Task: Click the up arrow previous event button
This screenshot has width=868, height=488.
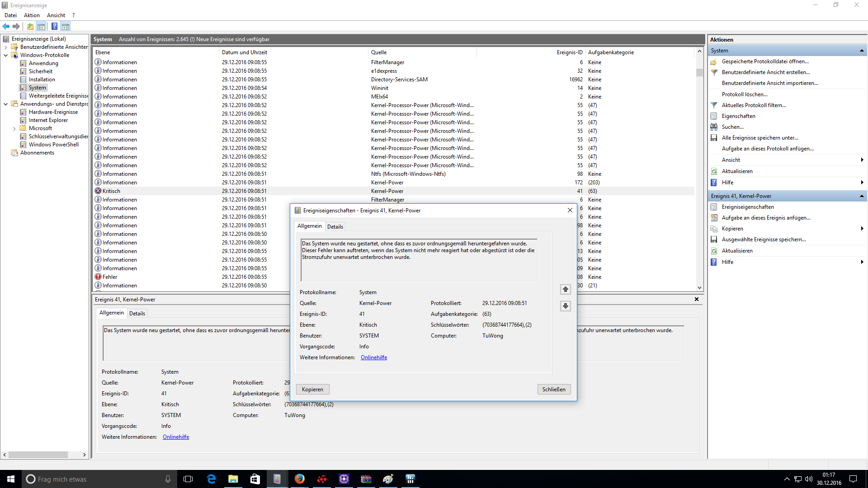Action: point(565,289)
